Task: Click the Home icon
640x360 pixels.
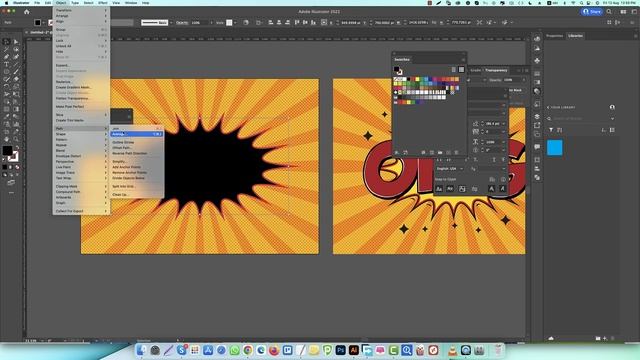Action: click(x=27, y=12)
